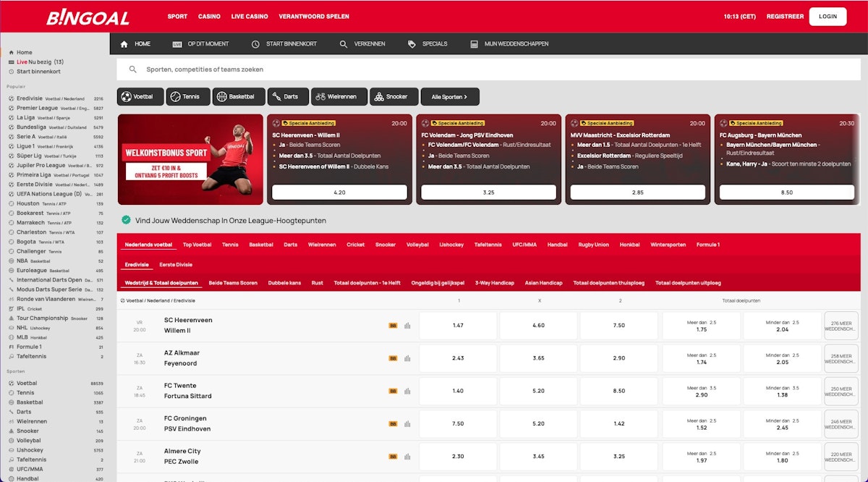Screen dimensions: 868x482
Task: Expand '276 meer weddenschappen' for SC Heerenveen match
Action: click(x=841, y=326)
